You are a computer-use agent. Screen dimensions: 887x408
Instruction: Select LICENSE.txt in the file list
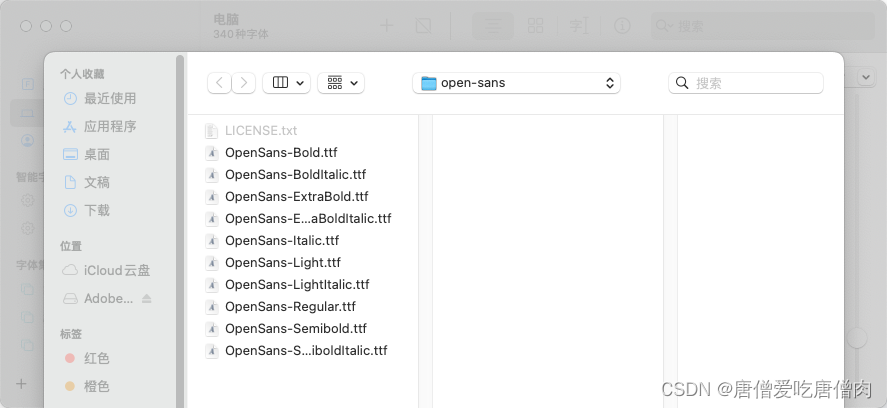click(x=261, y=131)
